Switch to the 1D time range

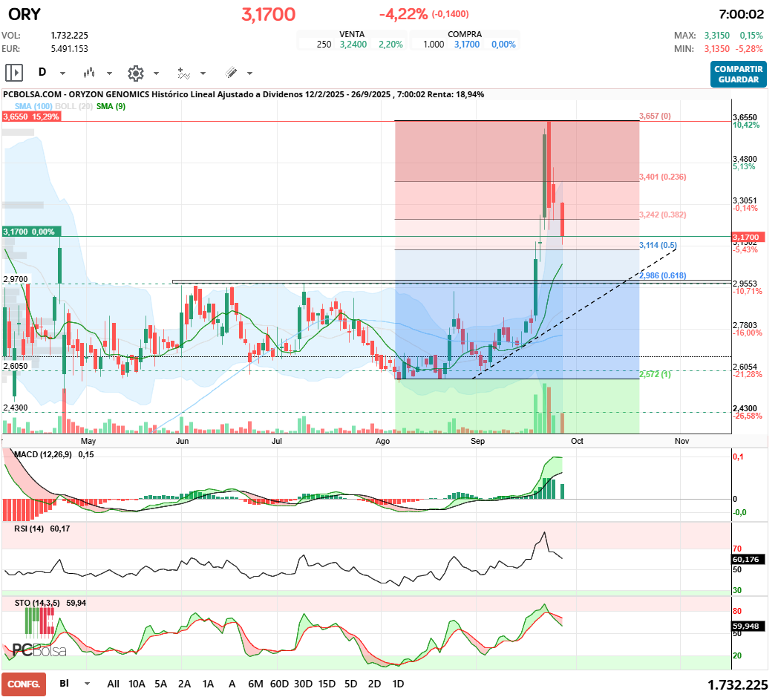tap(398, 684)
